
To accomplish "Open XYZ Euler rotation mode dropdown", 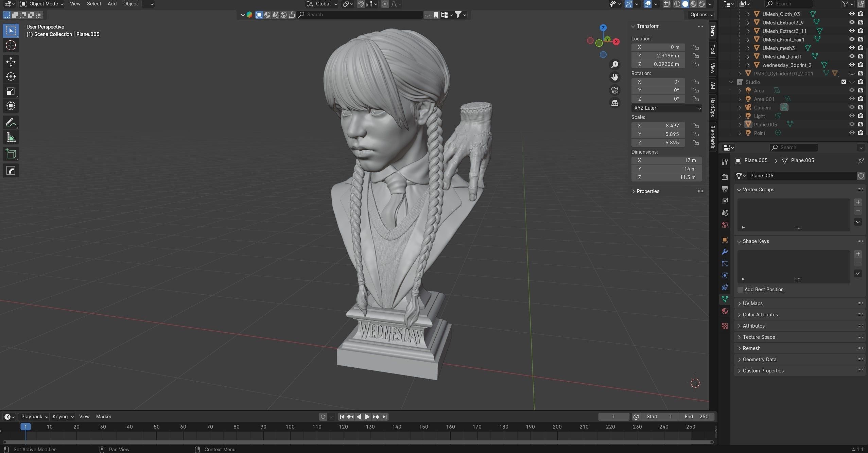I will click(x=666, y=108).
